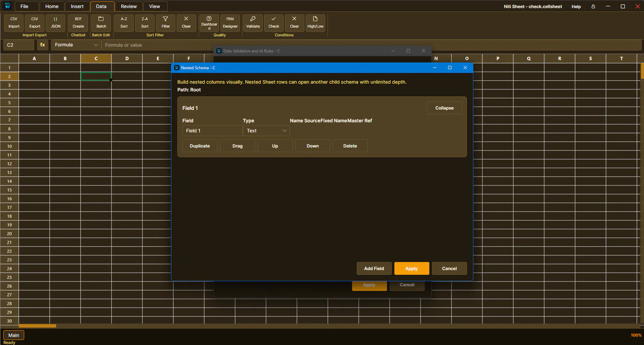Click Apply in Data Validation window
The image size is (644, 345).
(370, 286)
